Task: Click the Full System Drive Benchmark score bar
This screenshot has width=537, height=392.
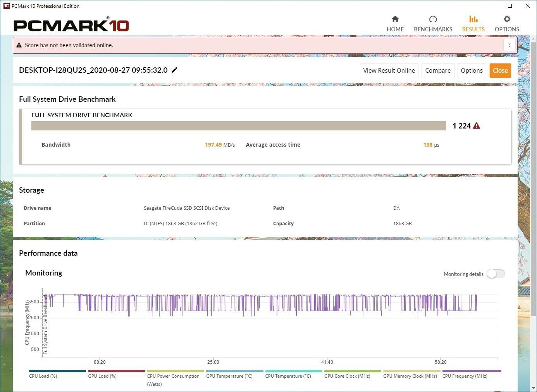Action: [x=239, y=126]
